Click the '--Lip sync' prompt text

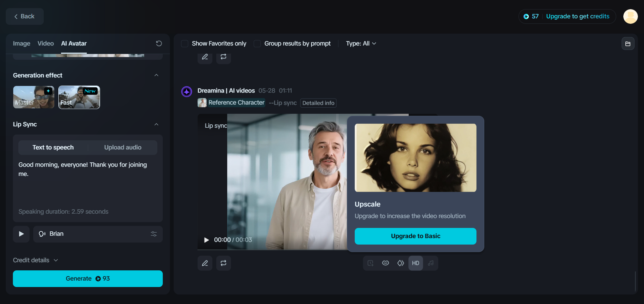click(283, 103)
